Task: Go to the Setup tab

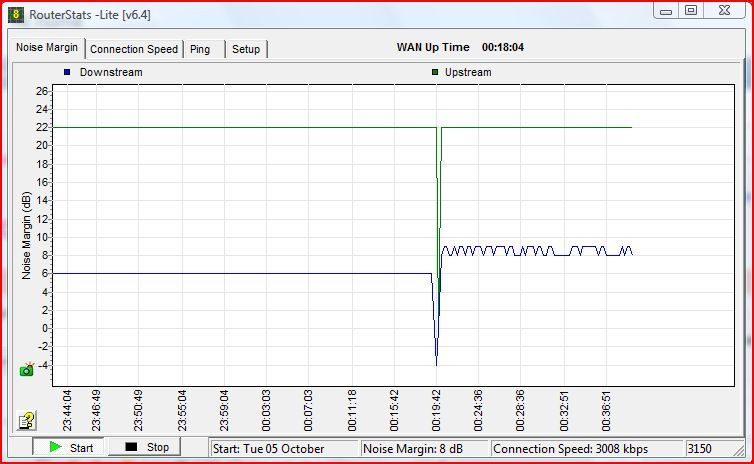Action: (x=246, y=49)
